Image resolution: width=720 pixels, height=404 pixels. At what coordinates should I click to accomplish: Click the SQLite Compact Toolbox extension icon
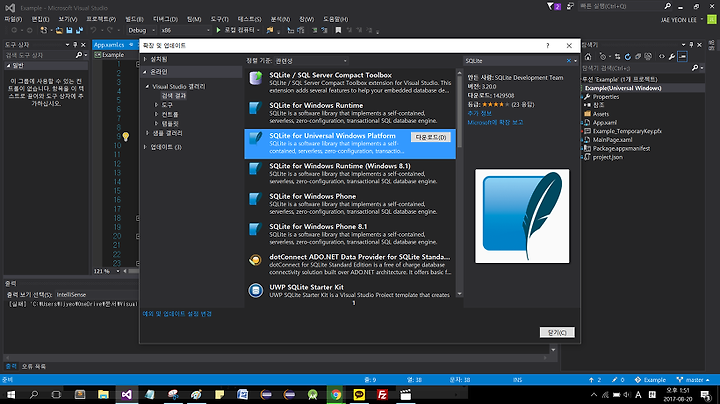click(x=256, y=79)
